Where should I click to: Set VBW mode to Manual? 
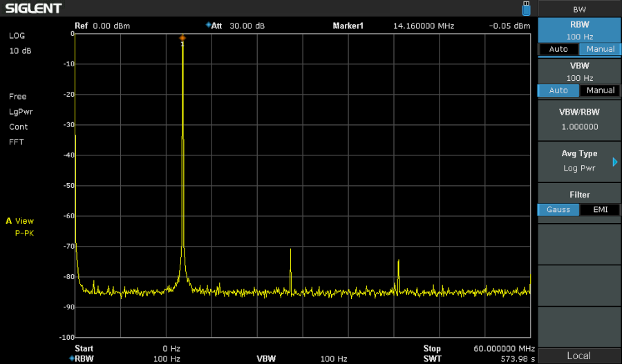click(600, 90)
